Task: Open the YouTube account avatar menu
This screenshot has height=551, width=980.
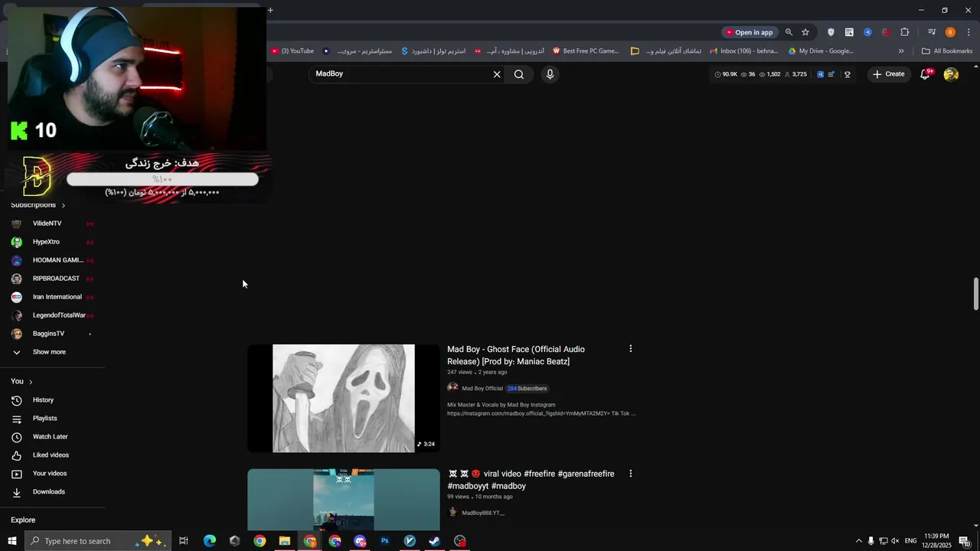Action: 951,74
